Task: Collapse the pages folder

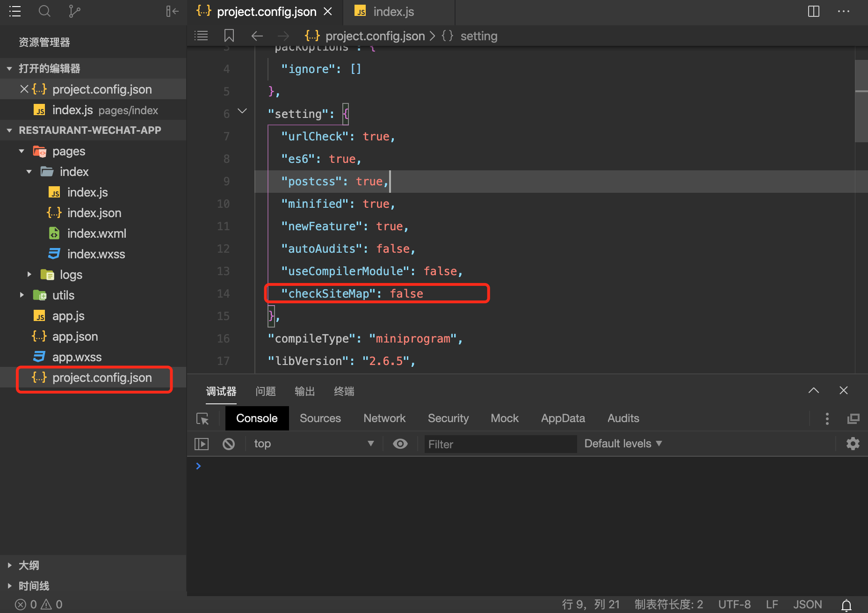Action: pyautogui.click(x=22, y=151)
